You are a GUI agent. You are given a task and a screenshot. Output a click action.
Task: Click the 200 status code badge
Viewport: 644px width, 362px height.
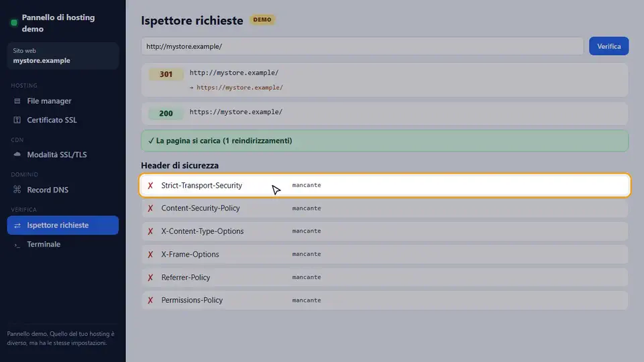166,113
